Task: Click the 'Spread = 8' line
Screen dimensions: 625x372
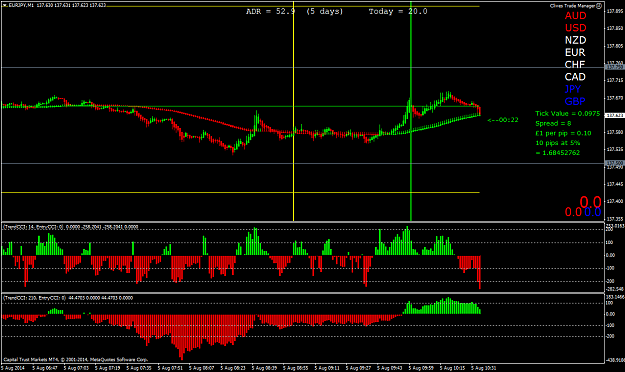Action: (x=553, y=124)
